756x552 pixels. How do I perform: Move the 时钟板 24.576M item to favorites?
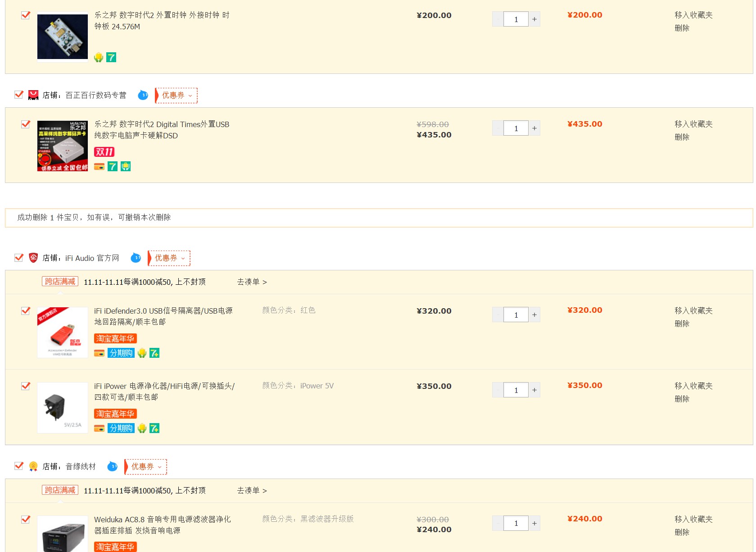click(693, 15)
